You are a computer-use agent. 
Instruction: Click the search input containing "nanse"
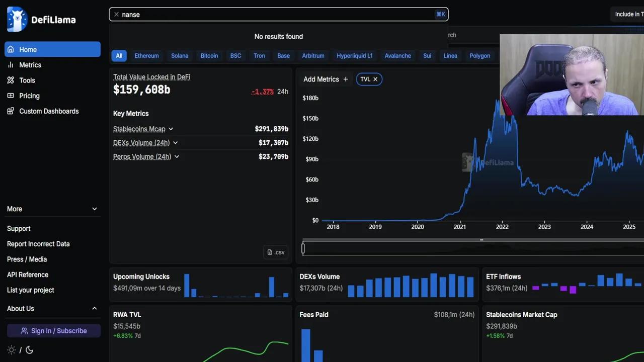278,15
